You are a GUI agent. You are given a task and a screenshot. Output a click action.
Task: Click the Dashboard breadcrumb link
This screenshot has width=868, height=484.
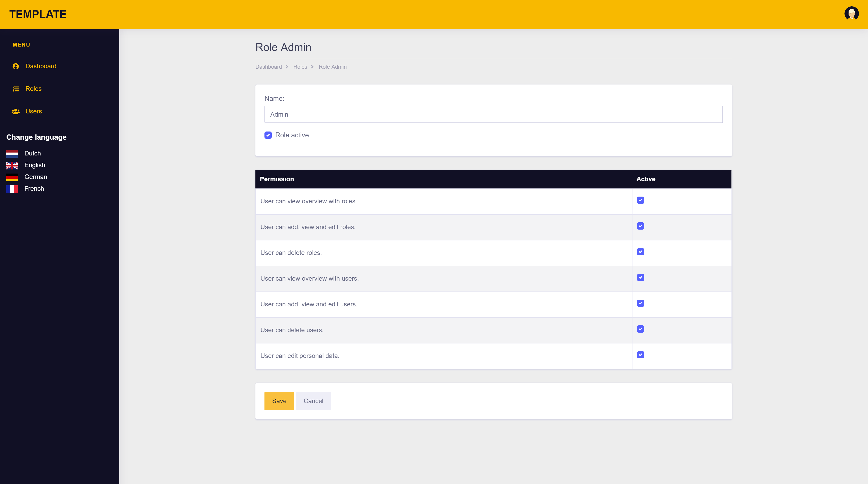coord(268,67)
